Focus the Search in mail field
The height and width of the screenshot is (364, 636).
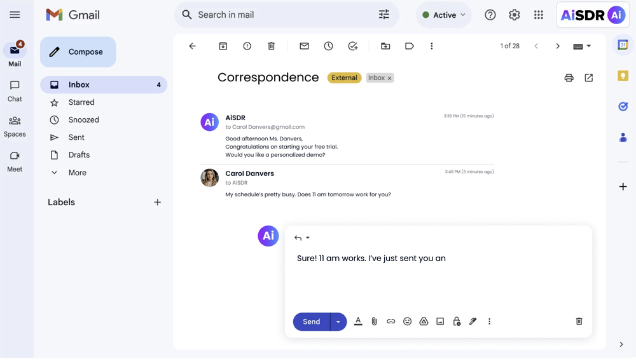tap(286, 15)
